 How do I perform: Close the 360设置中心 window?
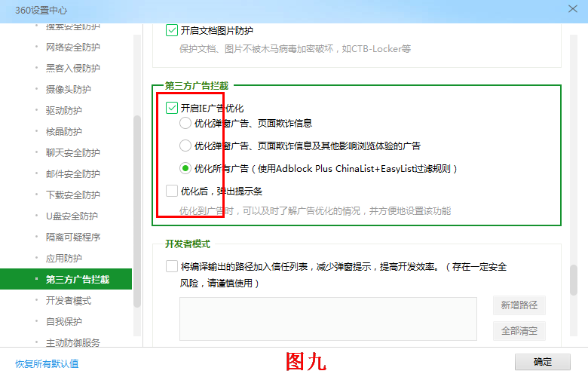(x=573, y=9)
